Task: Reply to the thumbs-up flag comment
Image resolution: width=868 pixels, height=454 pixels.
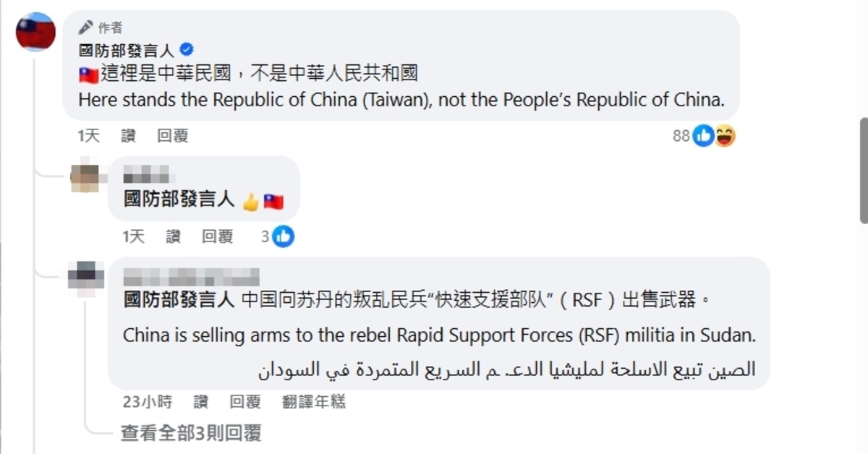Action: tap(217, 236)
